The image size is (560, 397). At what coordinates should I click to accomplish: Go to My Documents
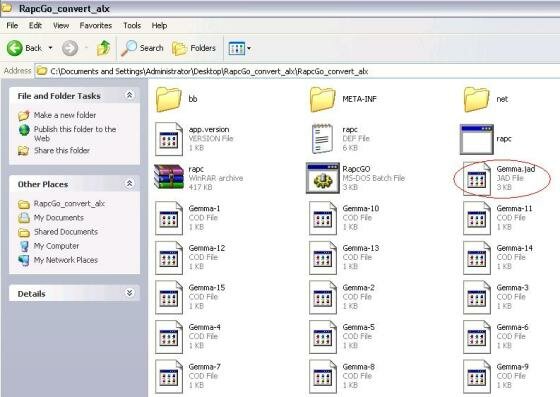coord(59,217)
